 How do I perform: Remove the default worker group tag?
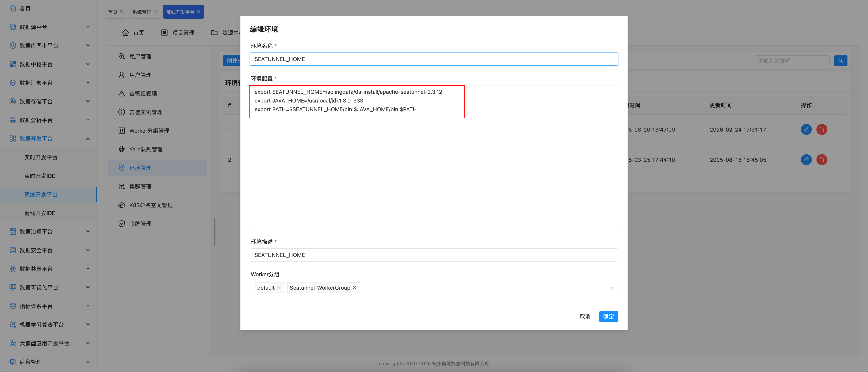(x=279, y=288)
